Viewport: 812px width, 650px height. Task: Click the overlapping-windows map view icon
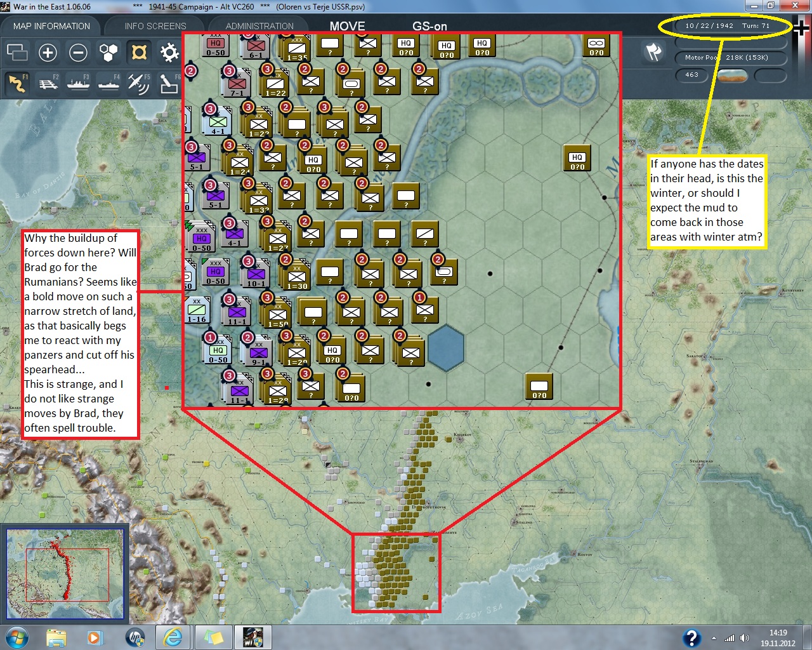coord(17,52)
